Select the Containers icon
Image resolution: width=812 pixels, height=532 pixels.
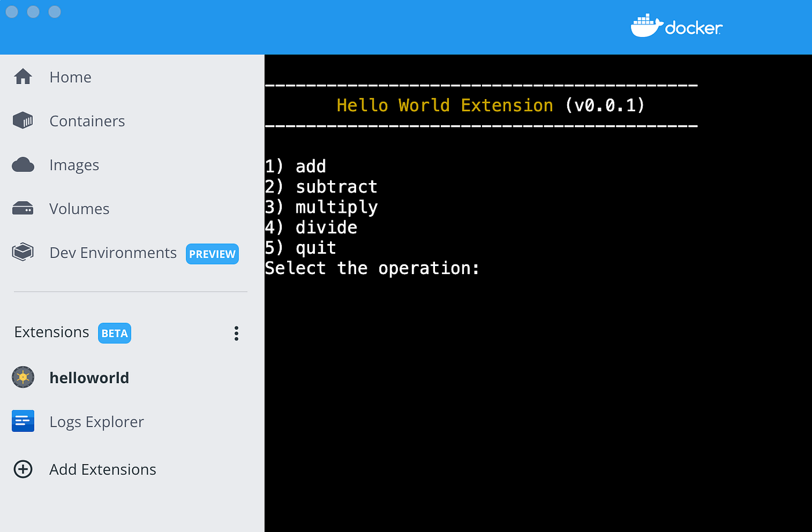click(23, 121)
